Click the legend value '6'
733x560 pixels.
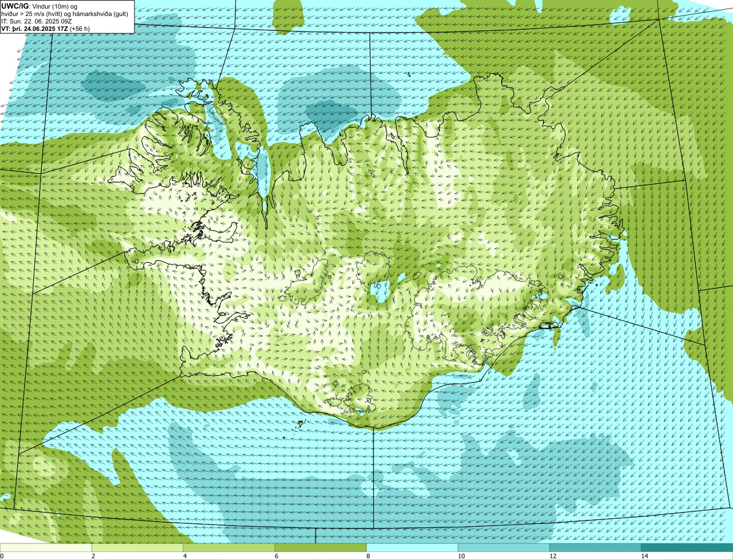tap(276, 556)
